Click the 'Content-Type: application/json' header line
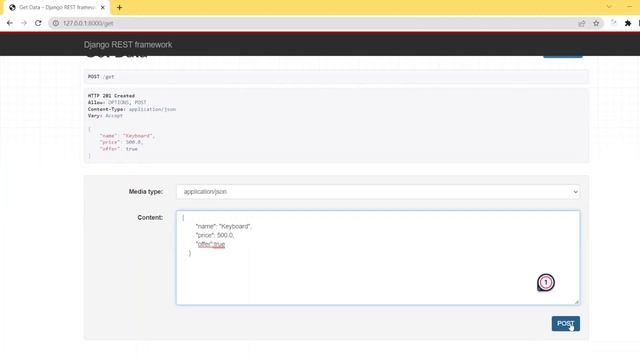The width and height of the screenshot is (640, 360). (132, 109)
